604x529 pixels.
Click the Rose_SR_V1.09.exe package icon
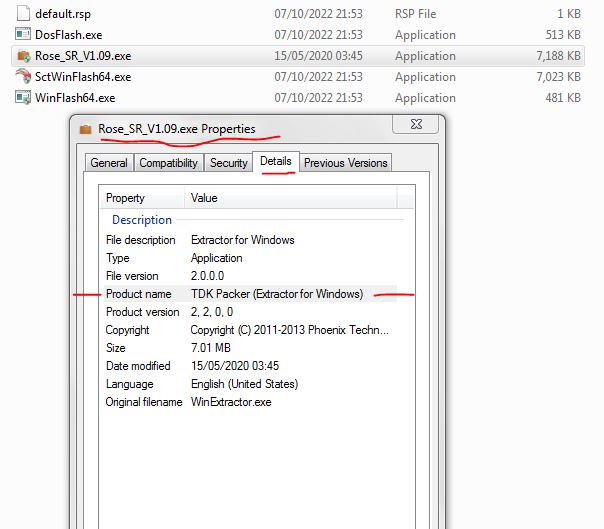click(x=24, y=56)
